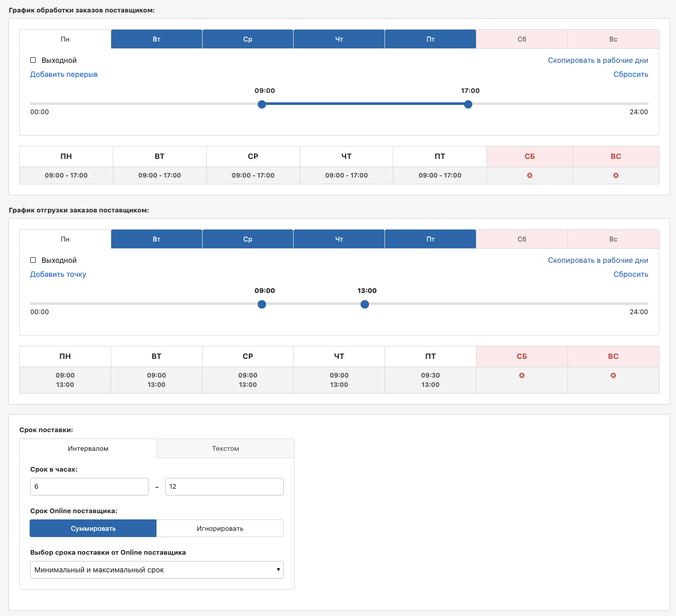The height and width of the screenshot is (616, 676).
Task: Open delivery term selection dropdown
Action: [157, 570]
